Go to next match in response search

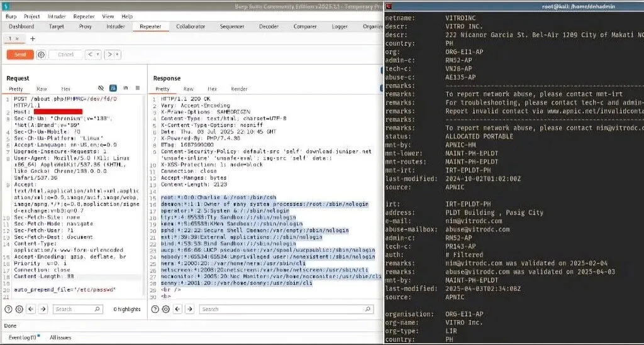tap(190, 309)
